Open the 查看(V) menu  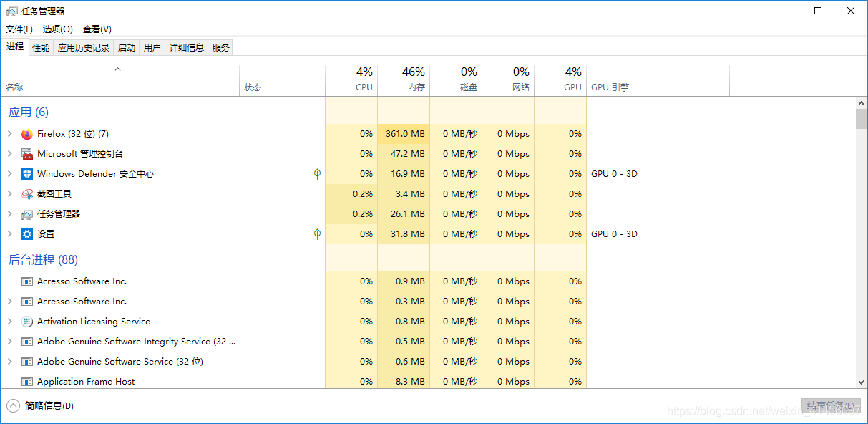click(97, 29)
